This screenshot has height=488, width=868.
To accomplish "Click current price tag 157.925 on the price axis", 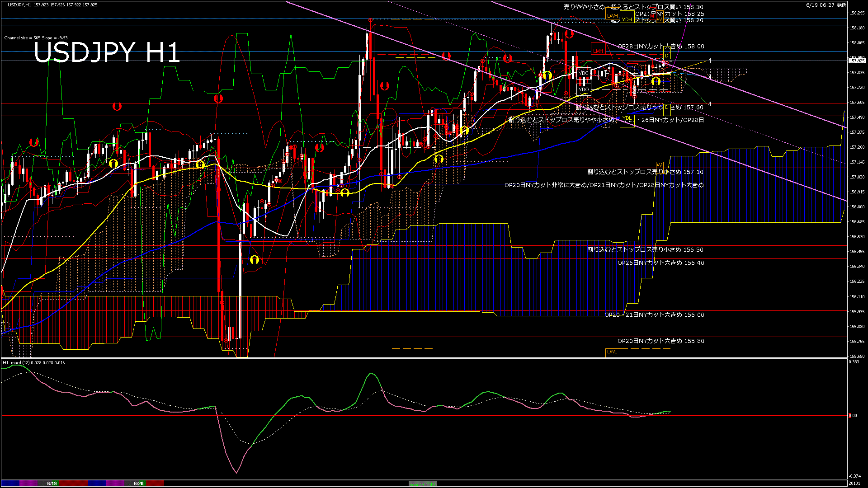I will (857, 61).
